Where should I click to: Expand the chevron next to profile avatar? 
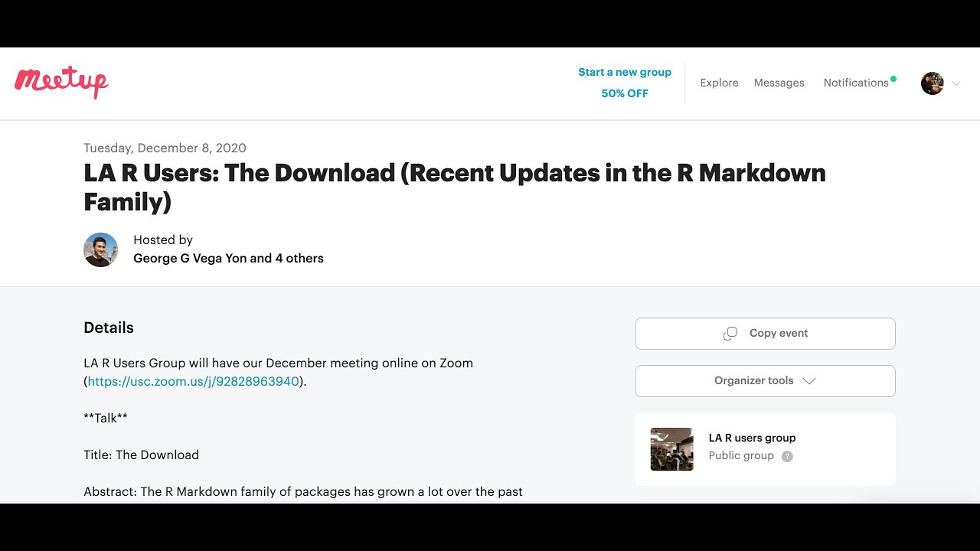tap(955, 83)
